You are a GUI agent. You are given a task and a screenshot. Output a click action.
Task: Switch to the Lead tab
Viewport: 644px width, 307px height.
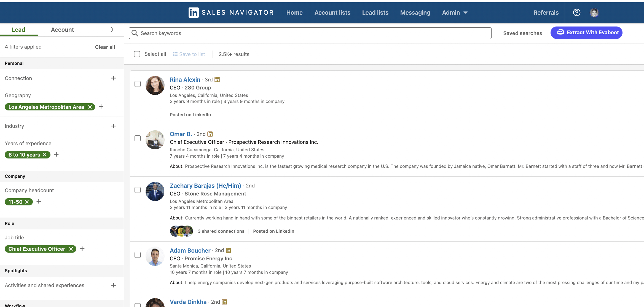(x=18, y=30)
